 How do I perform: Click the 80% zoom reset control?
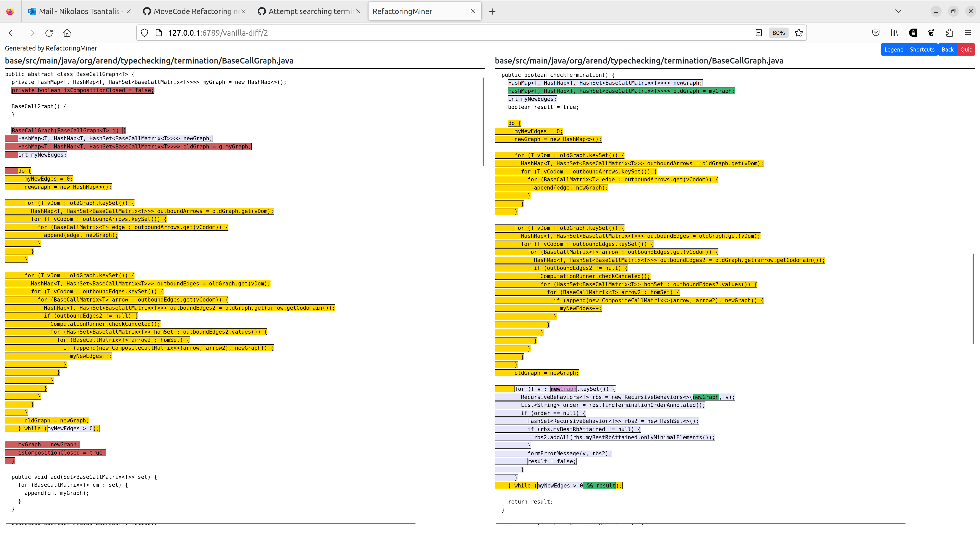(778, 33)
